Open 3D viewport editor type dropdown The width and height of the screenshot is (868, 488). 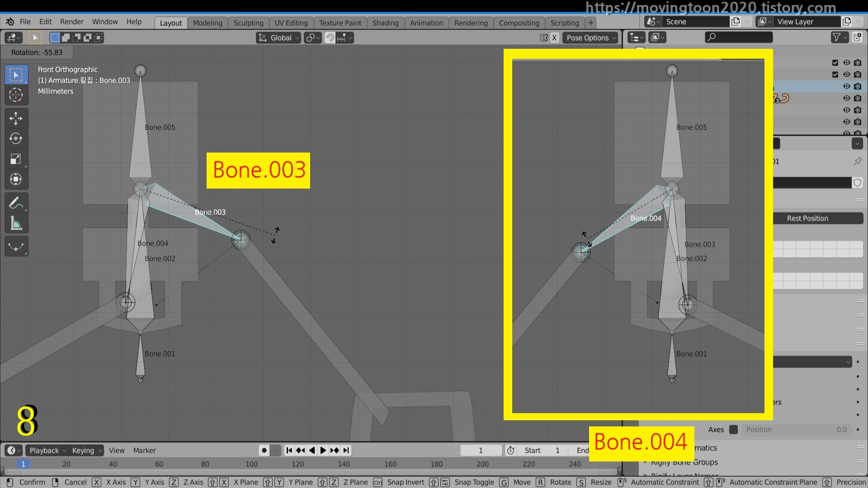(13, 38)
